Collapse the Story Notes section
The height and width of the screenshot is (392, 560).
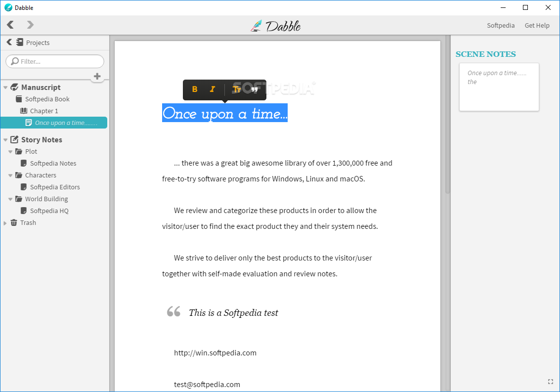(5, 140)
